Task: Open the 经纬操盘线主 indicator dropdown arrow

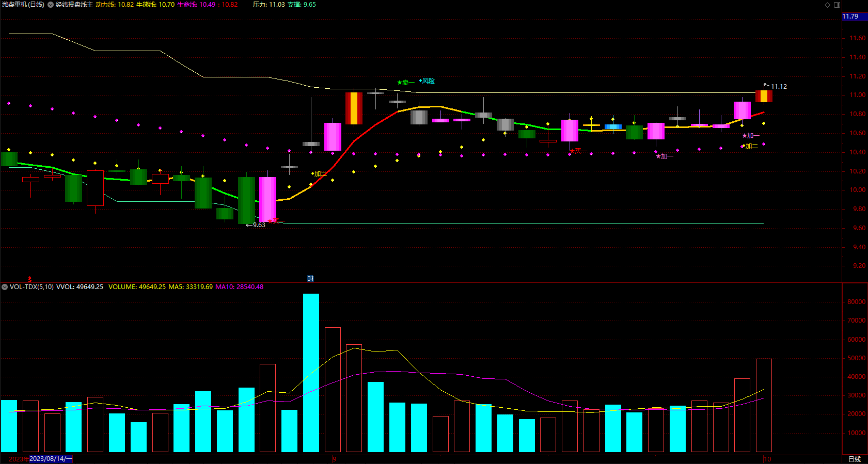Action: [51, 5]
